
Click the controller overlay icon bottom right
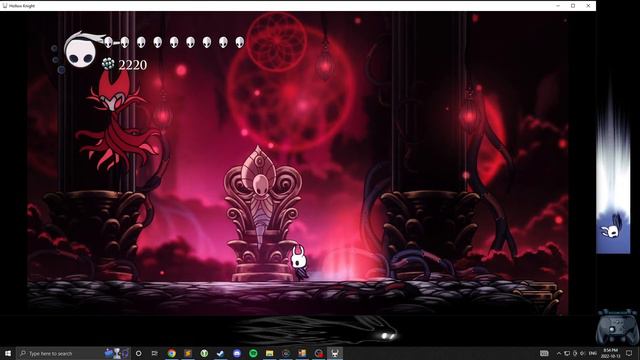[618, 327]
